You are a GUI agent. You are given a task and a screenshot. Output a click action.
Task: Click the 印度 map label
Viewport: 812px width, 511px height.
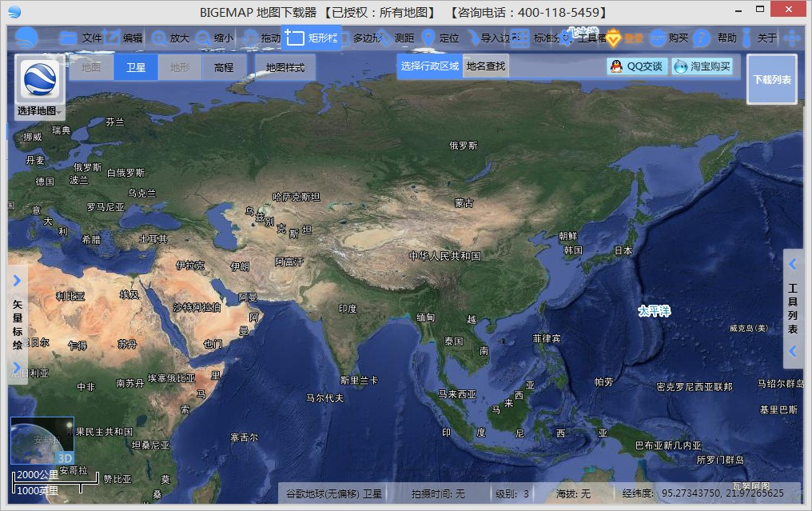pyautogui.click(x=348, y=309)
